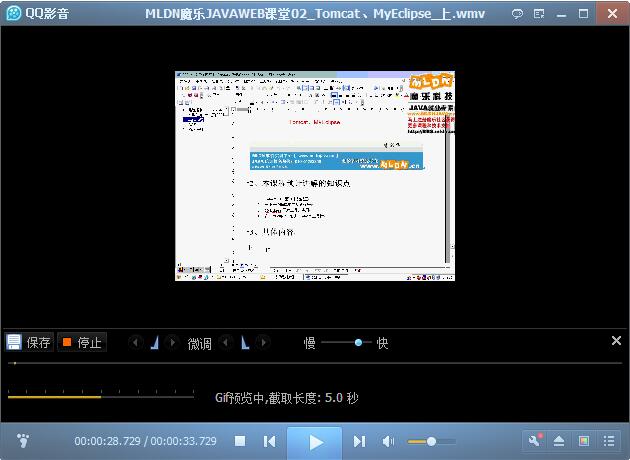Click the GIF start point marker icon
This screenshot has width=630, height=460.
tap(155, 343)
